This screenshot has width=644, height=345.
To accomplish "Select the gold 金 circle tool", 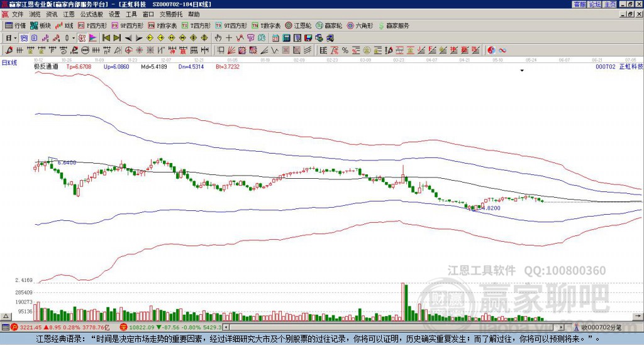I will point(367,50).
